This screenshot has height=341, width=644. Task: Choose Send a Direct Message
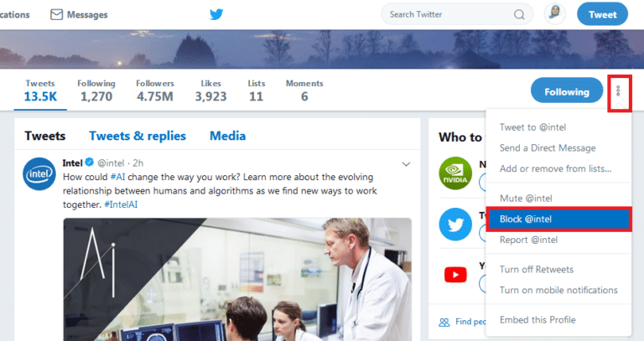[x=558, y=147]
